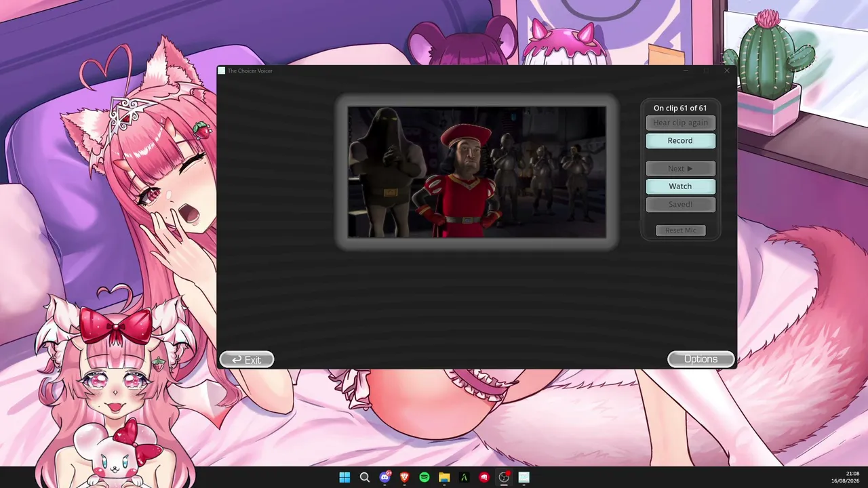Switch to OBS Studio on the taskbar
868x488 pixels.
(504, 477)
